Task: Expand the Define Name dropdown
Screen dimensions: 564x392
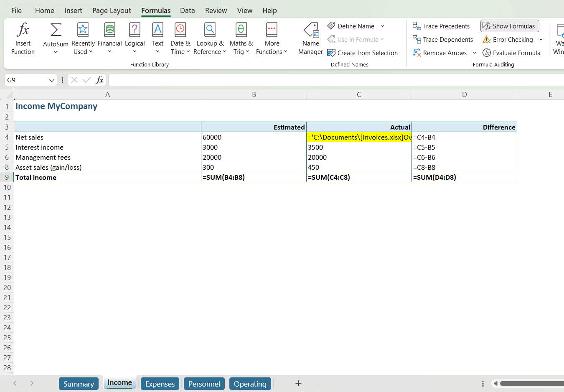Action: (383, 26)
